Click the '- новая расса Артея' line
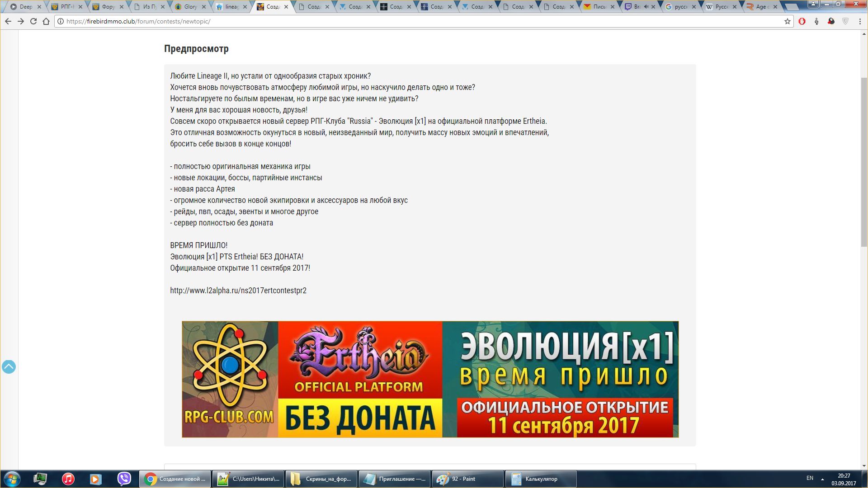868x488 pixels. (x=203, y=189)
